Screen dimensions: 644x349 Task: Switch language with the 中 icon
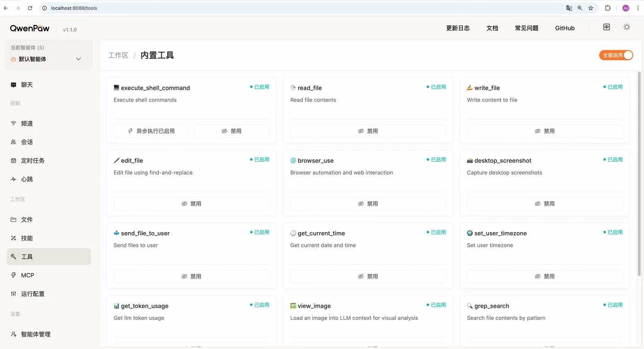(607, 27)
